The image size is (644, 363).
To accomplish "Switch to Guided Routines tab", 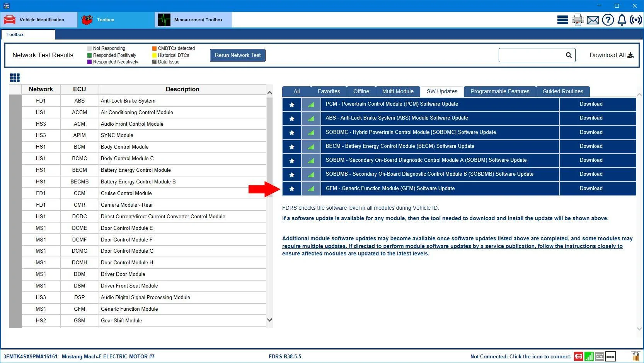I will [x=563, y=91].
